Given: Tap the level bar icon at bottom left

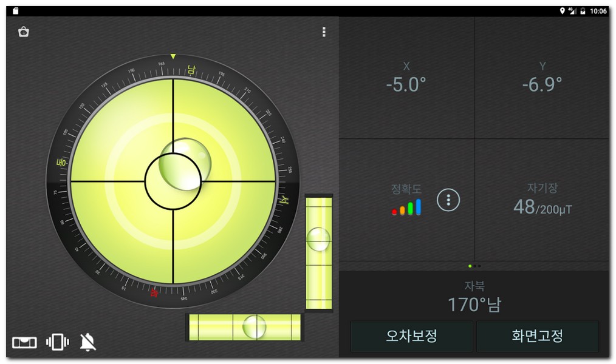Looking at the screenshot, I should point(24,343).
